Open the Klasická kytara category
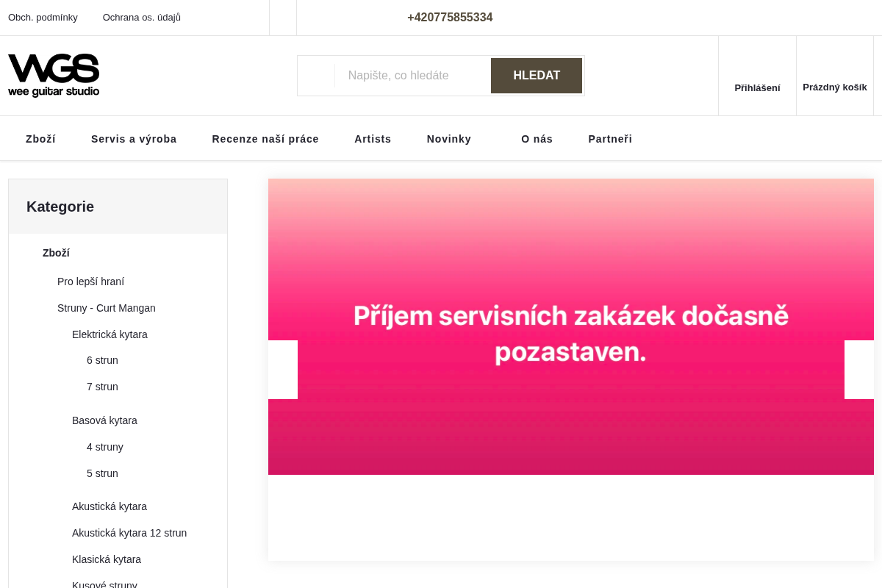This screenshot has width=882, height=588. pyautogui.click(x=107, y=559)
